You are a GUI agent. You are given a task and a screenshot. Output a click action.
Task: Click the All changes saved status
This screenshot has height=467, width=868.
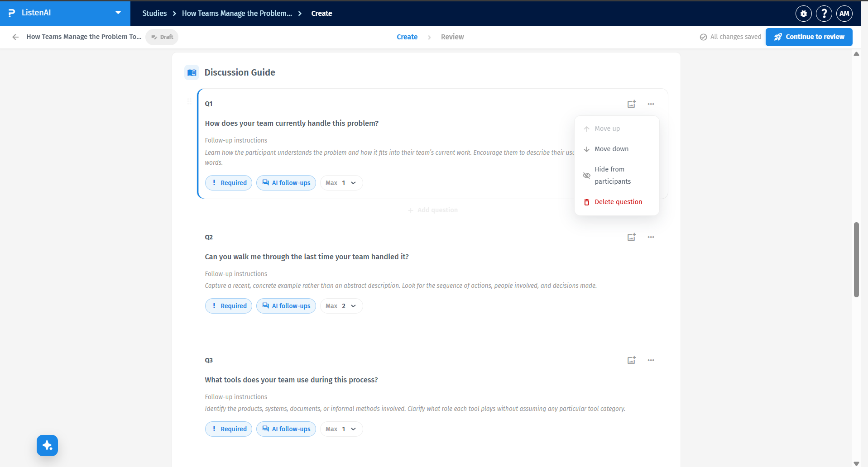730,37
